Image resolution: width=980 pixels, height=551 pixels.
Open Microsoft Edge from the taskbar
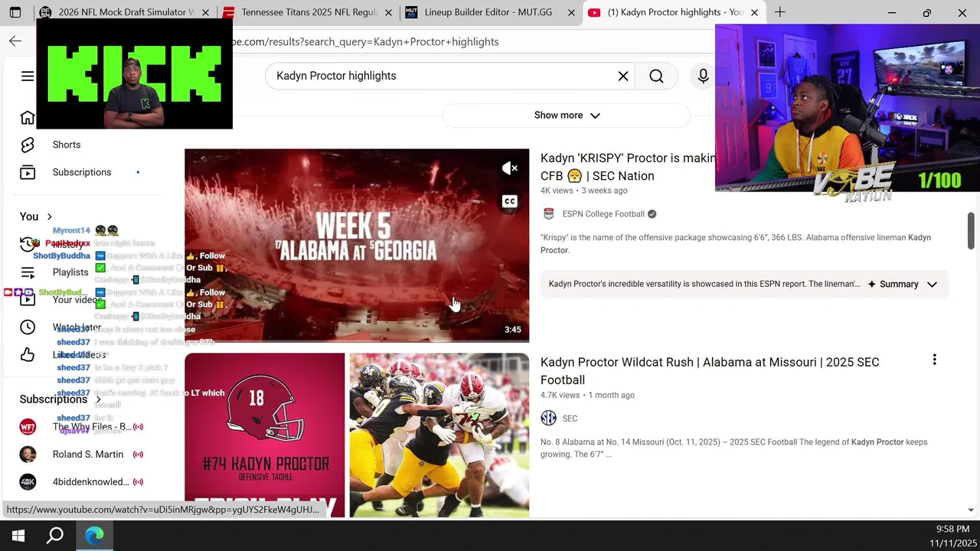click(x=94, y=536)
